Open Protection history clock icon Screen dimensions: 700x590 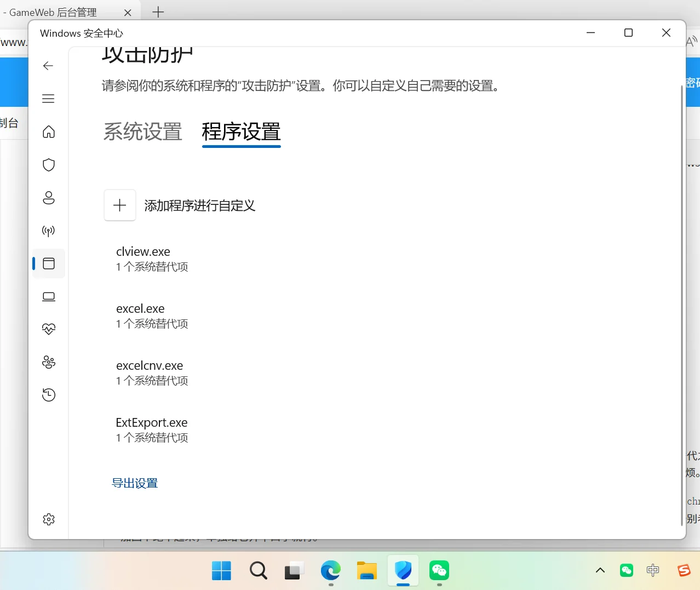pos(49,395)
